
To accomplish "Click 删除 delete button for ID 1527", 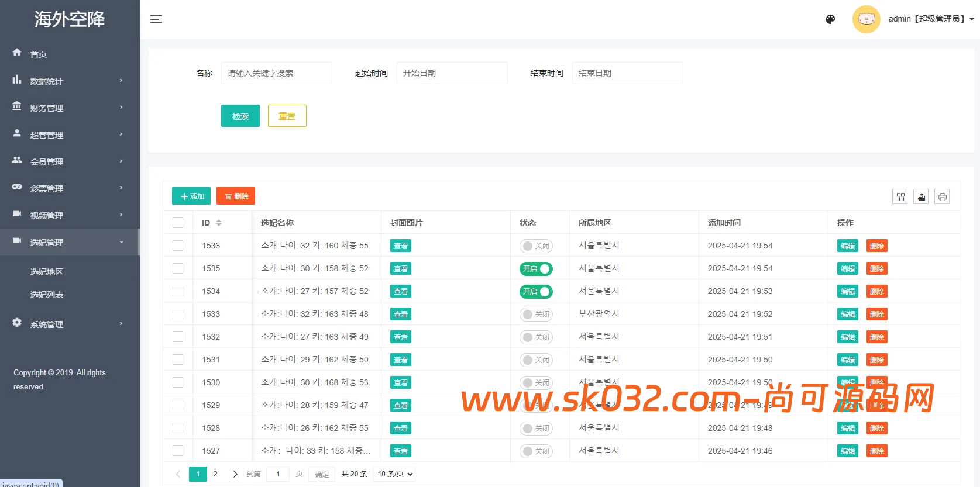I will (x=877, y=451).
